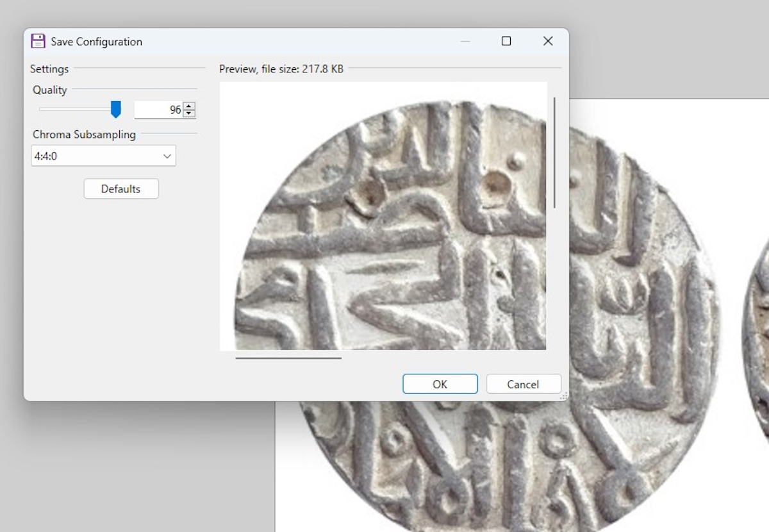Screen dimensions: 769x532
Task: Click the preview's horizontal scrollbar
Action: click(x=288, y=358)
